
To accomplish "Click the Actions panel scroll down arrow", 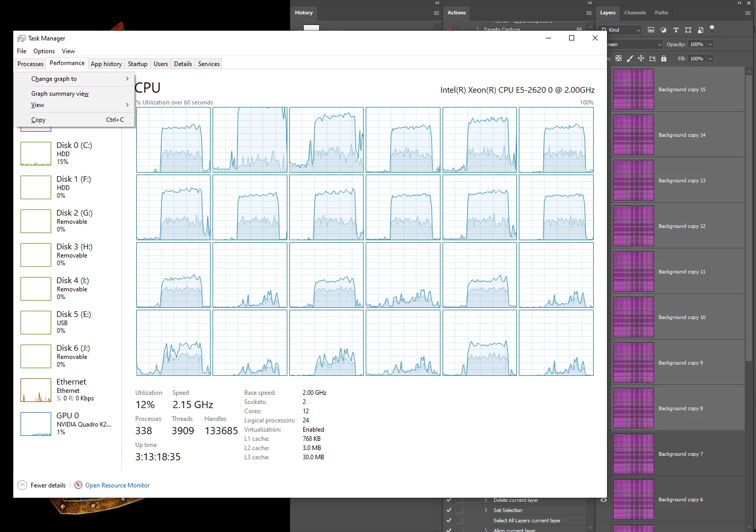I will 590,527.
